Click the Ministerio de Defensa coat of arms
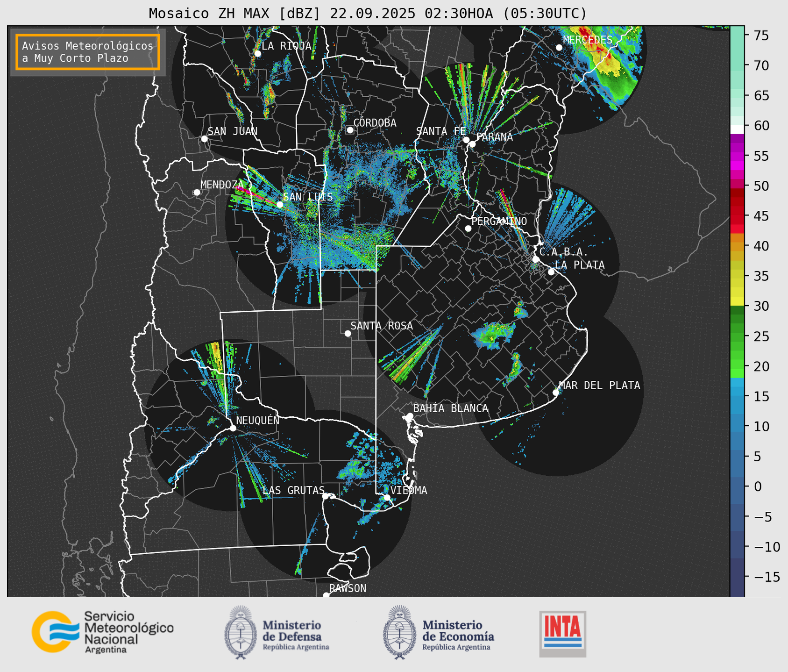The width and height of the screenshot is (788, 672). pyautogui.click(x=241, y=632)
